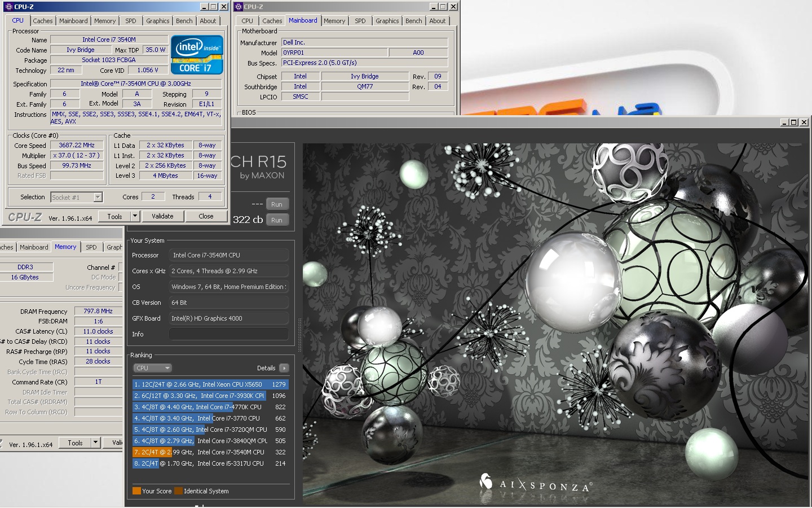The width and height of the screenshot is (812, 508).
Task: Click the Level 3 cache value '4 MBytes'
Action: point(165,176)
